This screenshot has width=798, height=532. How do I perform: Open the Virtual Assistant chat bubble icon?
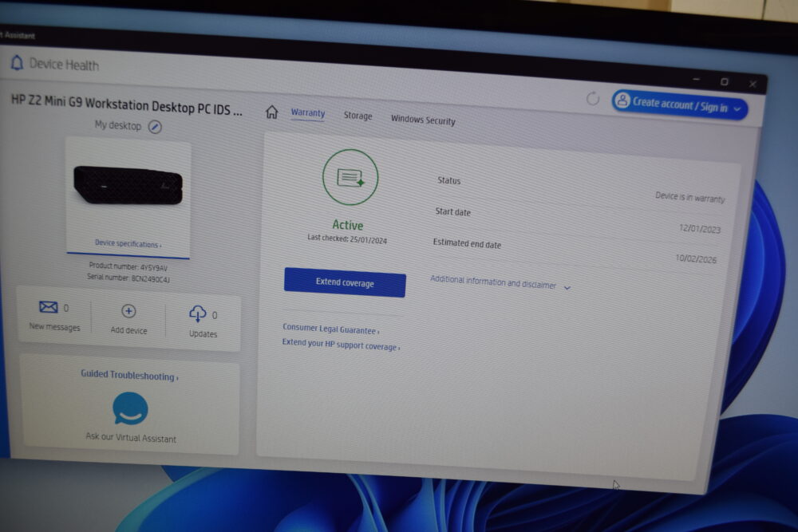[130, 408]
